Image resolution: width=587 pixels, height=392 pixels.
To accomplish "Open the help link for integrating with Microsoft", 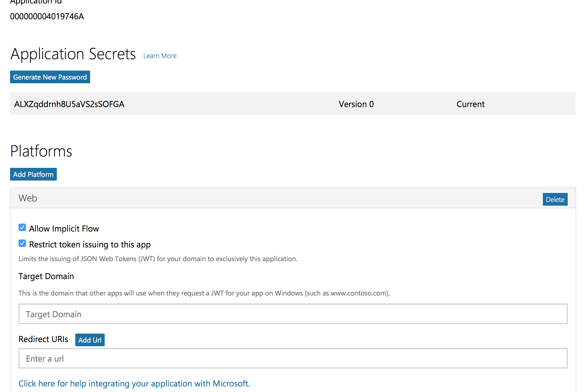I will point(134,383).
